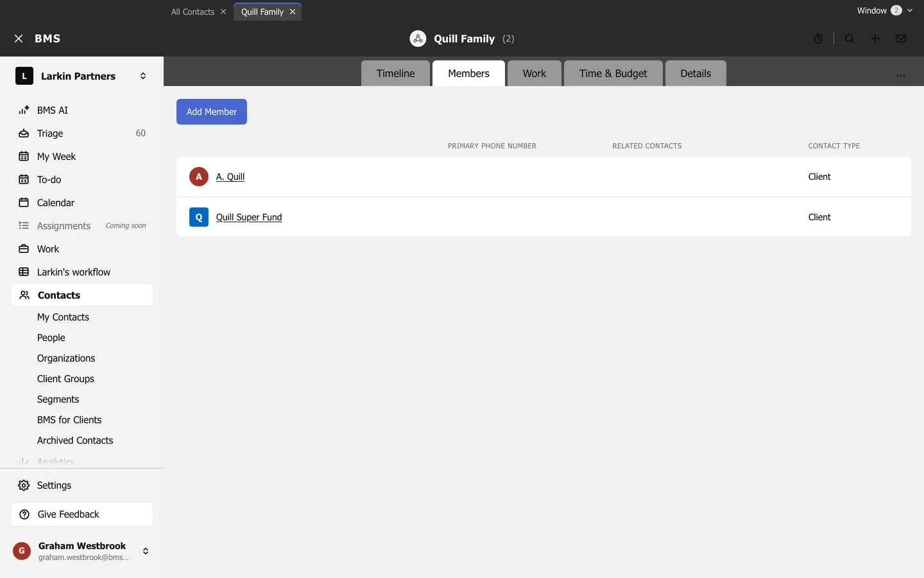Open more options ellipsis menu
Image resolution: width=924 pixels, height=578 pixels.
click(901, 75)
